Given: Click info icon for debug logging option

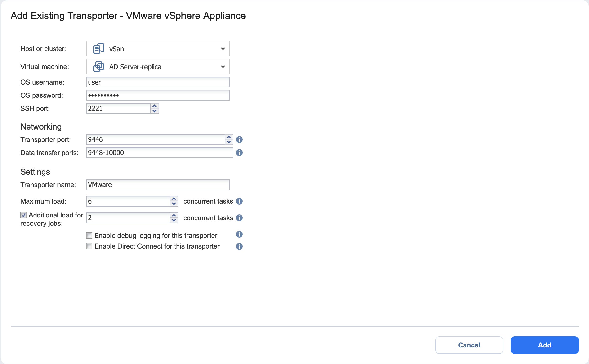Looking at the screenshot, I should click(x=239, y=234).
